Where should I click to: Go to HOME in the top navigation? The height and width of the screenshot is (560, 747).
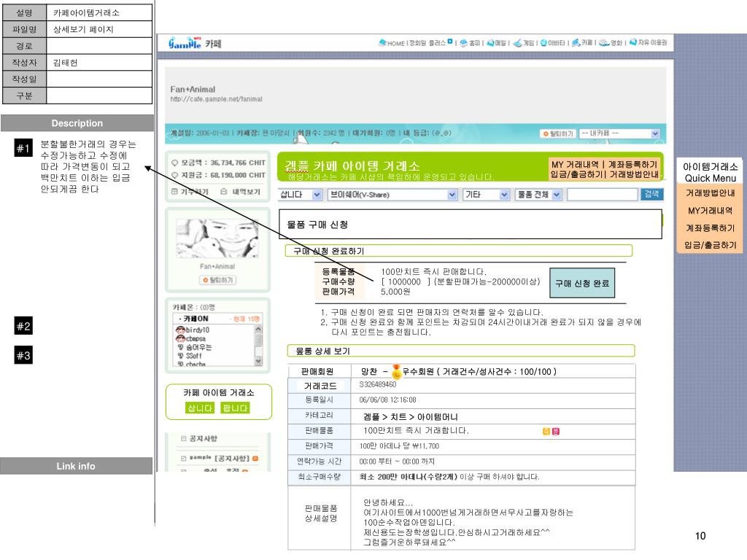(x=392, y=43)
